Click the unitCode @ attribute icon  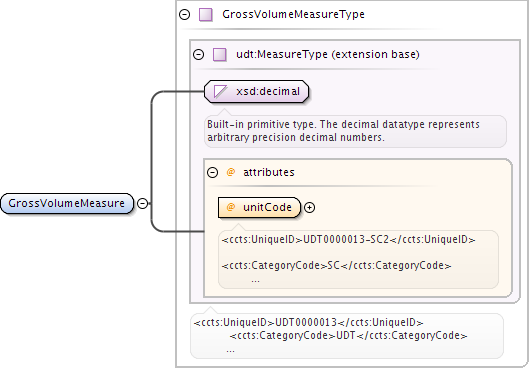[x=231, y=207]
